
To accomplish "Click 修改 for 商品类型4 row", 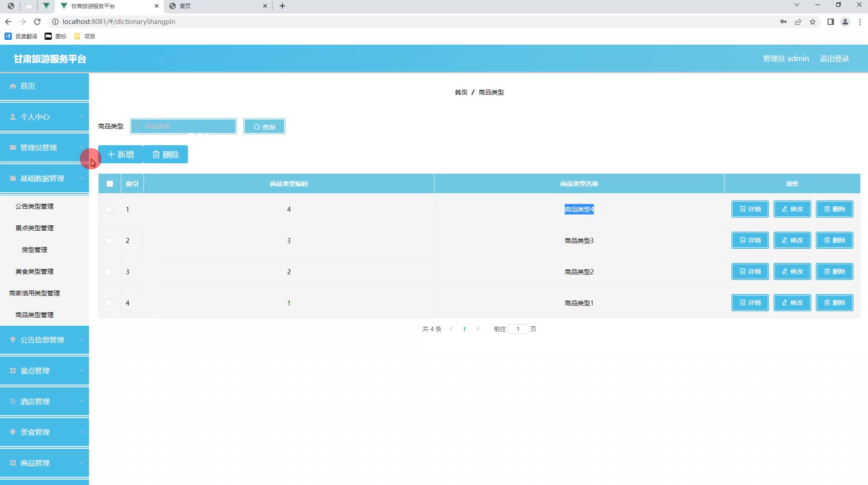I will pos(792,209).
